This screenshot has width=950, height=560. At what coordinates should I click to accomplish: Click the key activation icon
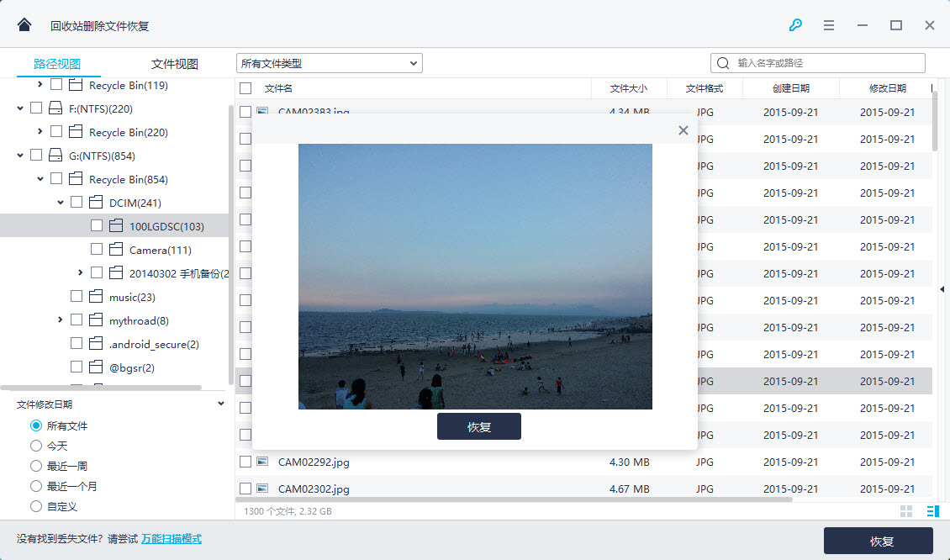click(x=795, y=25)
